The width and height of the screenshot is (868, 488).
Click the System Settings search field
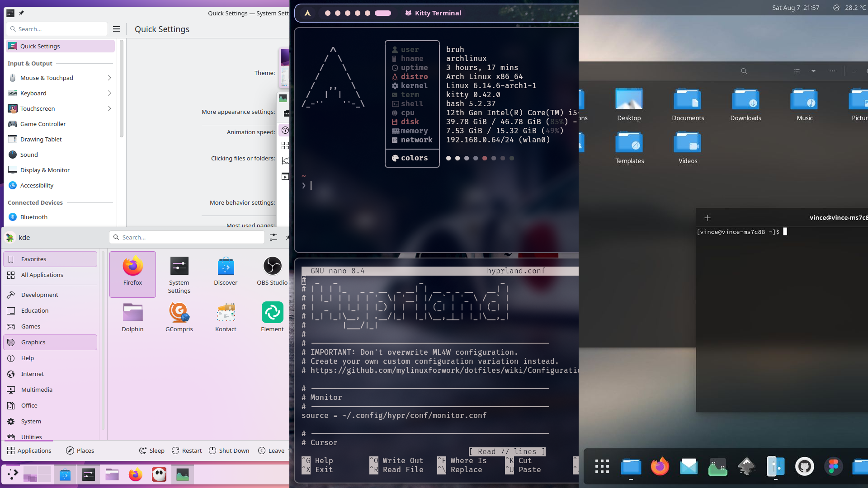57,29
